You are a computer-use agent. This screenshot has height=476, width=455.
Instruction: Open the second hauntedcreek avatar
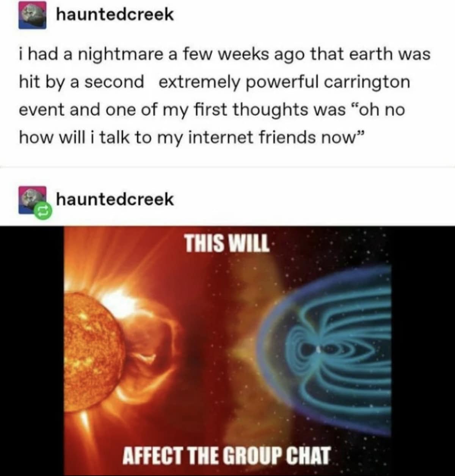[x=32, y=200]
